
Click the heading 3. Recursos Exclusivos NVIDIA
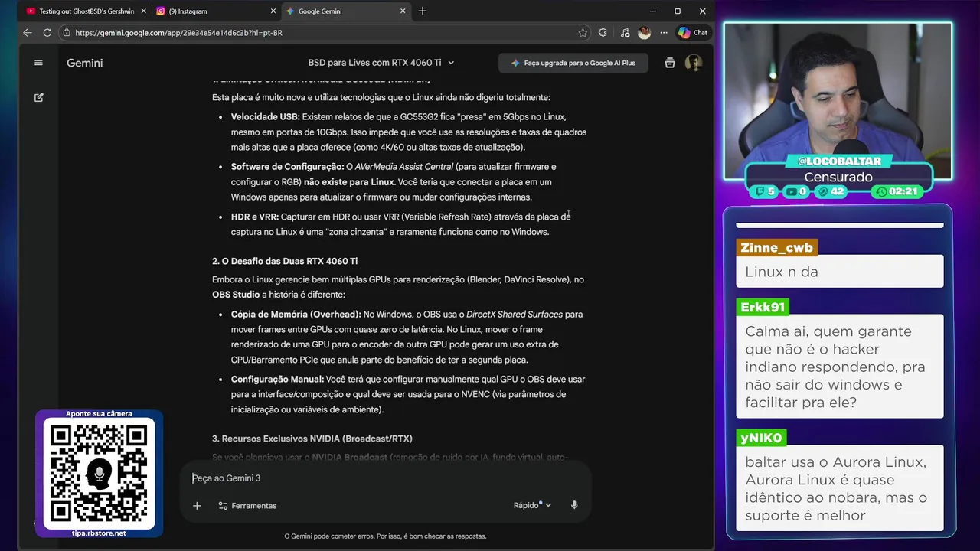coord(312,439)
